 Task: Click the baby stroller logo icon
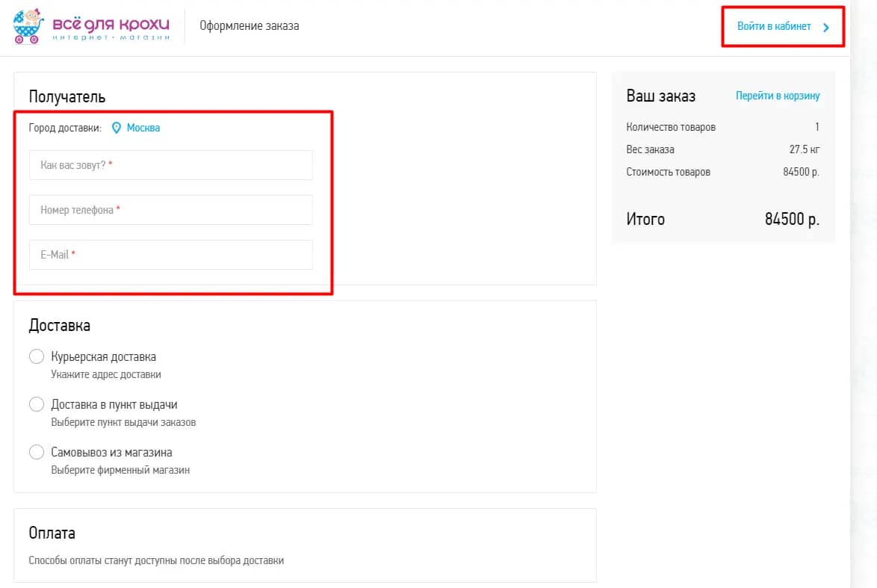[29, 26]
